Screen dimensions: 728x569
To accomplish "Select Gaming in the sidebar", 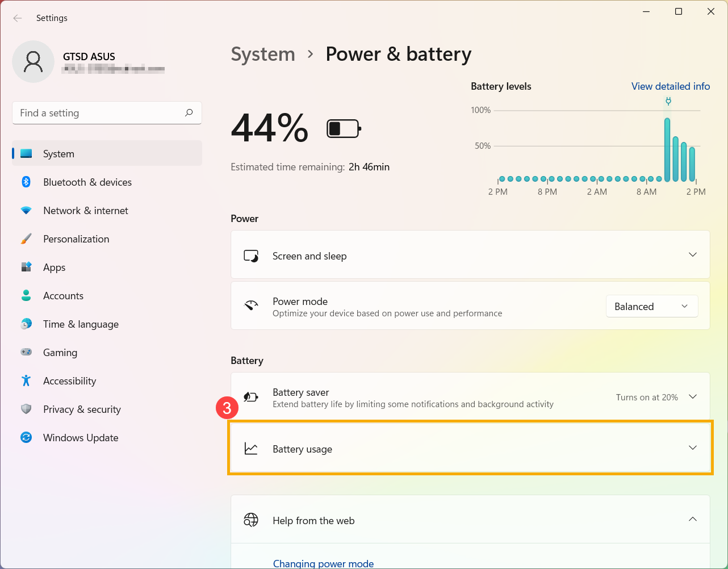I will 107,352.
